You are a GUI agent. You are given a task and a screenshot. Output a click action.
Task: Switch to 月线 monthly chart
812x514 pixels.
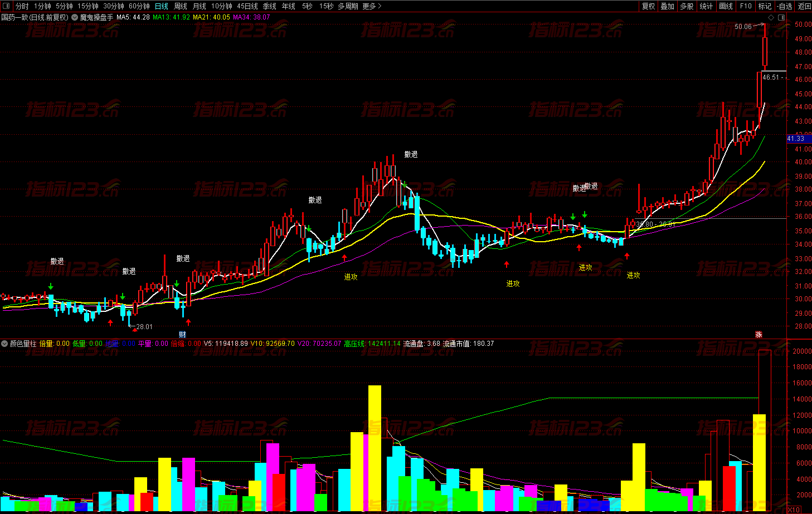[x=200, y=6]
